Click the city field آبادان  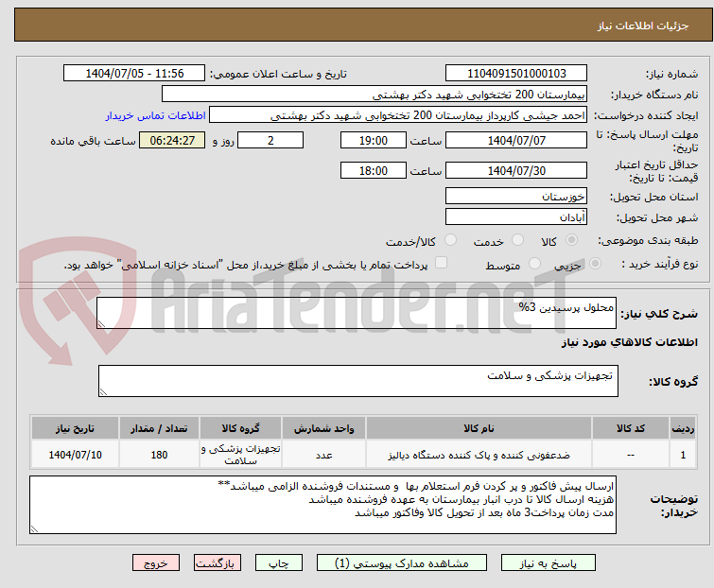point(516,217)
